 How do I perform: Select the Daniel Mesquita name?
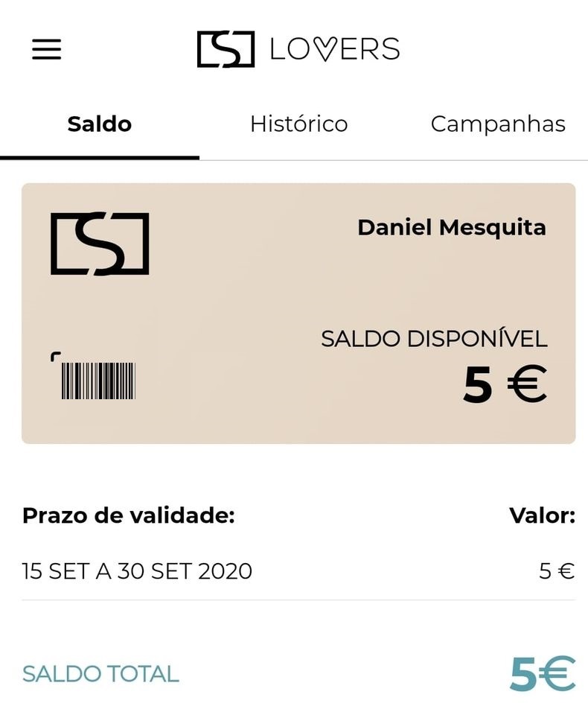point(452,227)
